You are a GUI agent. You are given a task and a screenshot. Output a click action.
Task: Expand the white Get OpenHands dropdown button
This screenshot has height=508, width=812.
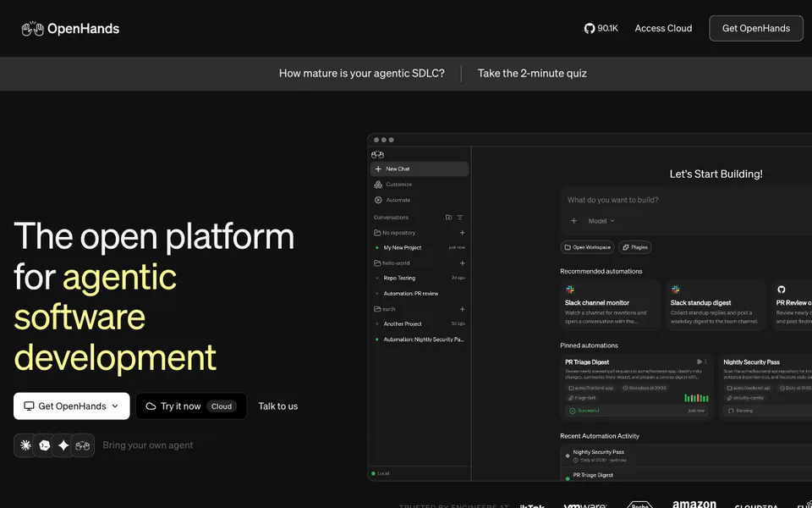coord(71,406)
